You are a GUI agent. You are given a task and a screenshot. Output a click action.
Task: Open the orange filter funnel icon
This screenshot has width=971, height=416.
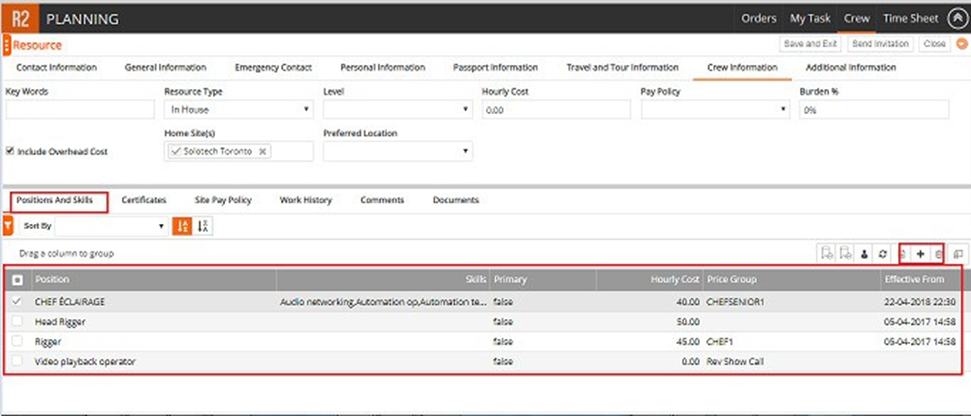(x=8, y=227)
